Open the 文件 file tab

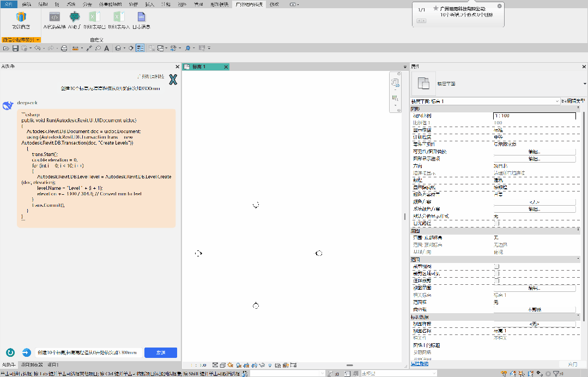tap(9, 4)
